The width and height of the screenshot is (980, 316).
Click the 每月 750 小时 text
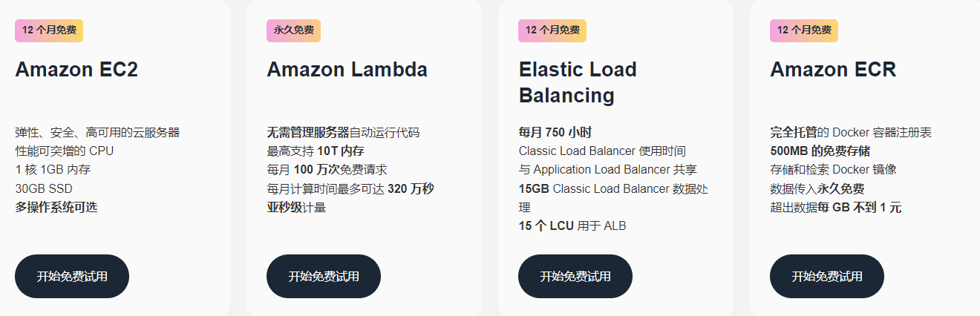coord(555,133)
